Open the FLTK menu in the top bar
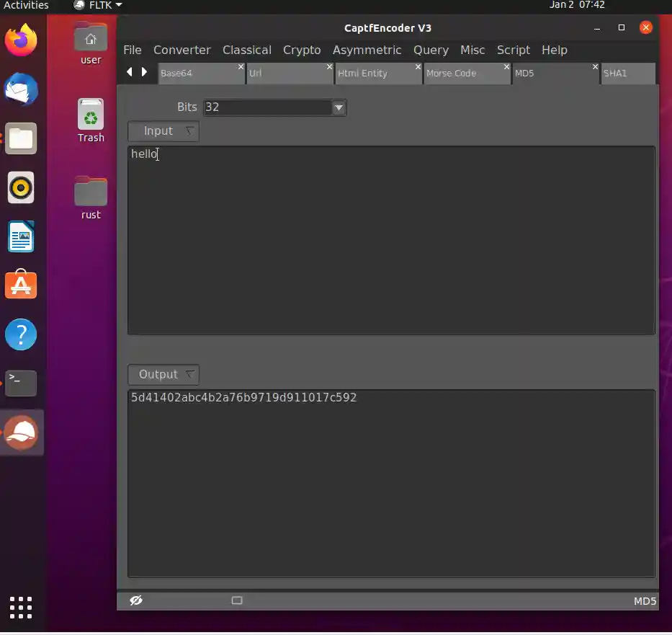Image resolution: width=672 pixels, height=635 pixels. [x=97, y=4]
